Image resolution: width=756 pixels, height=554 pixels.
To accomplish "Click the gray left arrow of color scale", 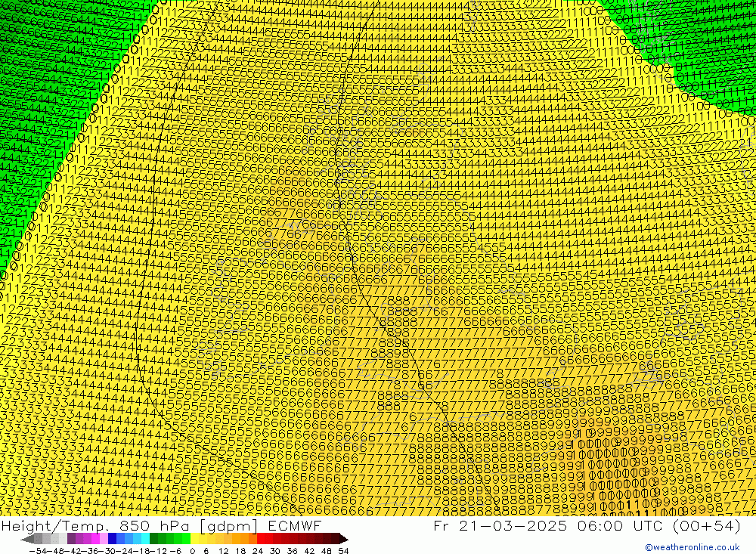I will point(27,539).
